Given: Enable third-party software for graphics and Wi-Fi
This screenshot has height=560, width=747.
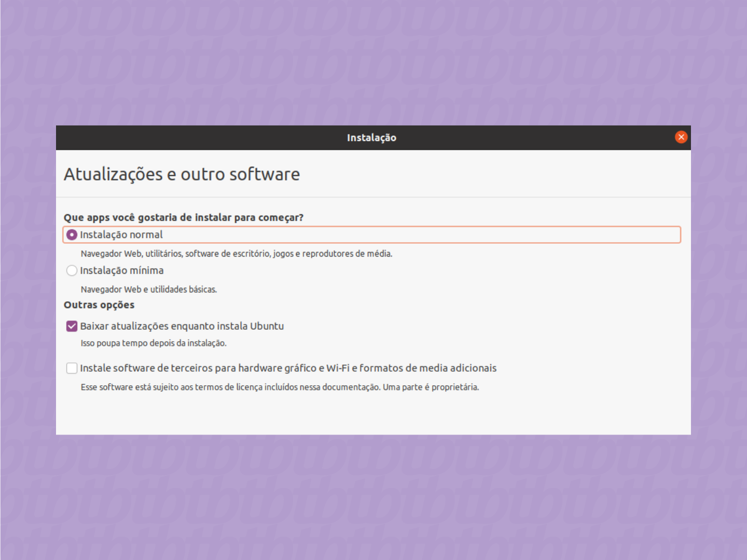Looking at the screenshot, I should click(x=72, y=368).
